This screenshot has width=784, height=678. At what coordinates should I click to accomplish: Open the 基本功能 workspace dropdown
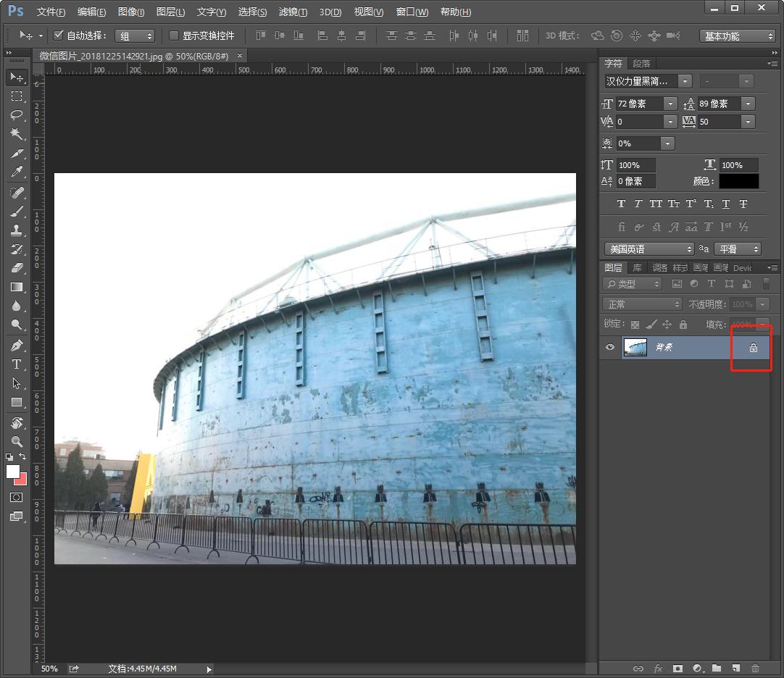tap(738, 36)
